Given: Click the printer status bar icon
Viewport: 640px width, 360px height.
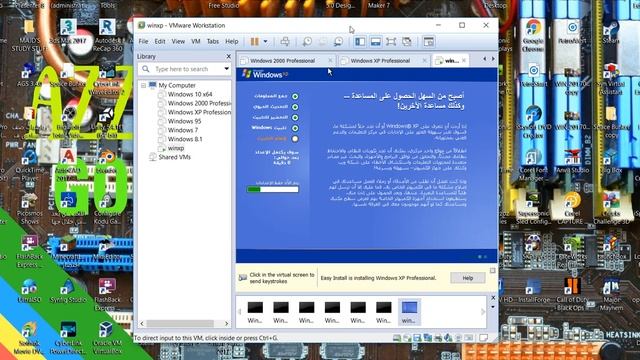Looking at the screenshot, I should [x=438, y=338].
